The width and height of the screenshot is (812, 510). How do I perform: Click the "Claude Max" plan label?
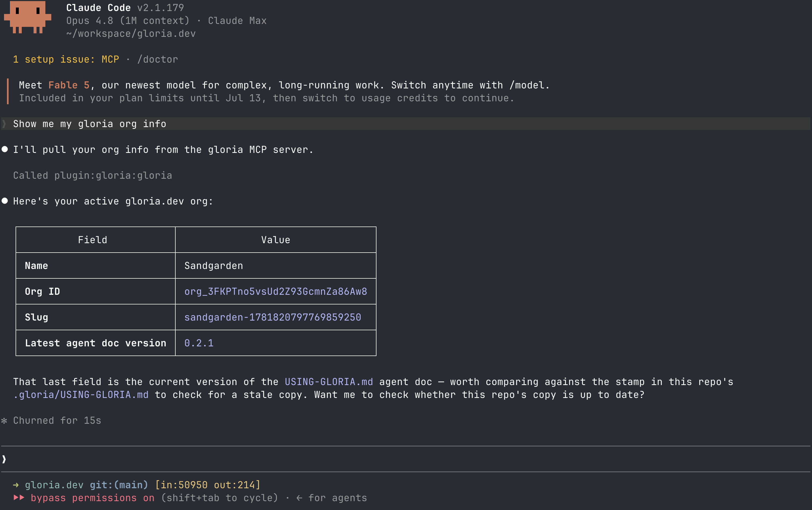point(237,21)
